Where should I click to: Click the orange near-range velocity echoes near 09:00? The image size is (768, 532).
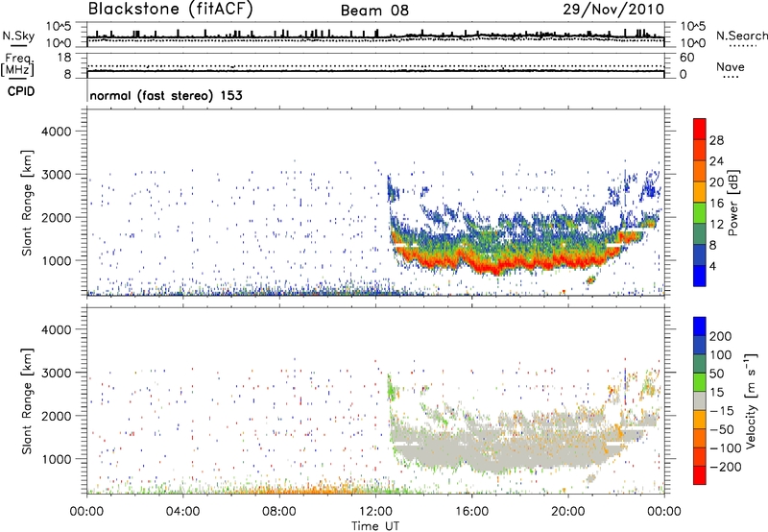coord(303,490)
